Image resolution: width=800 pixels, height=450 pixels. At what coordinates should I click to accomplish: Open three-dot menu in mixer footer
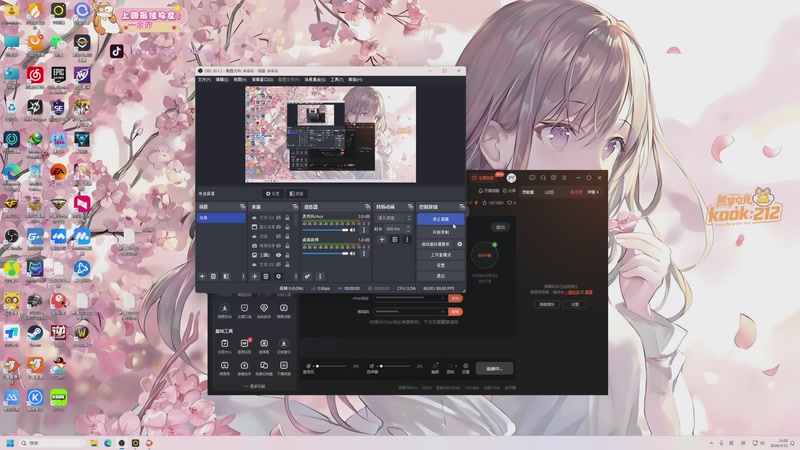click(x=320, y=277)
